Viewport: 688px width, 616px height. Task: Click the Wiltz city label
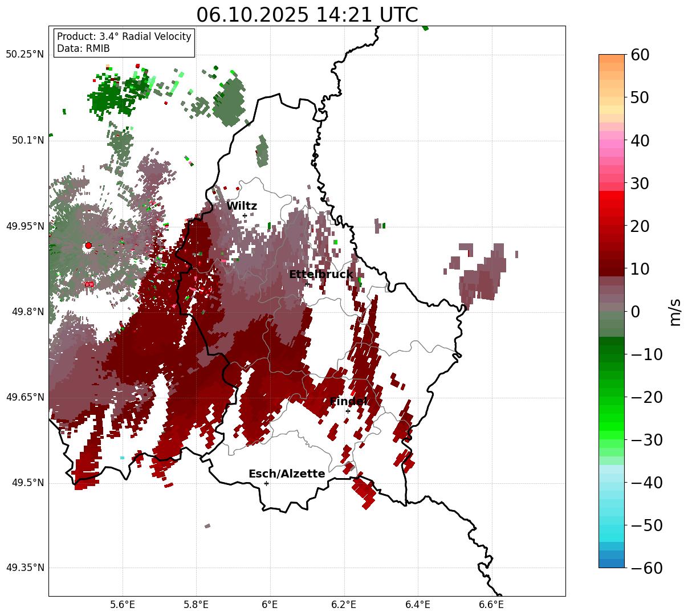242,206
